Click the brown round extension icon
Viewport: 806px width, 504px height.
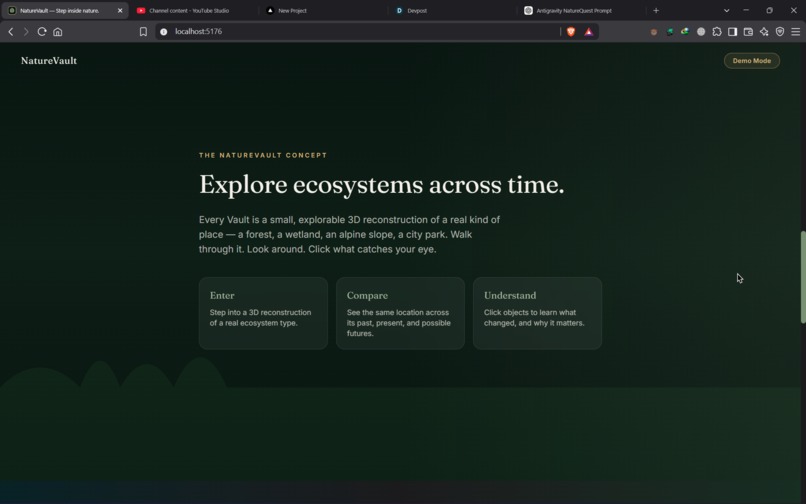(x=654, y=32)
